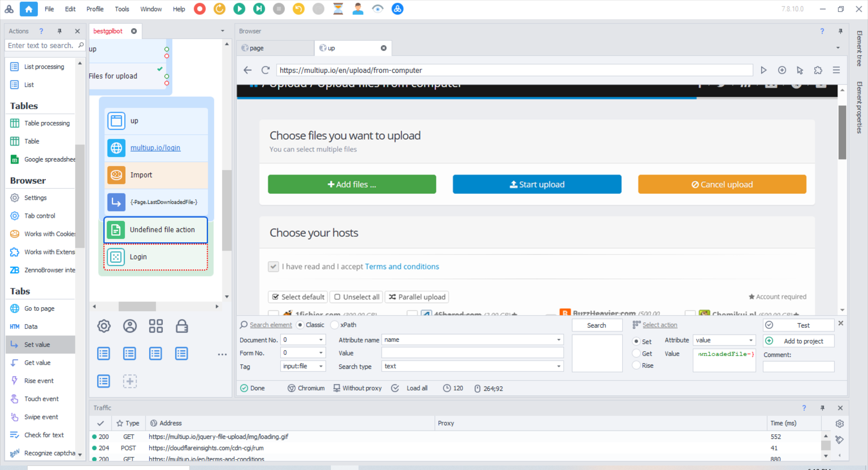Open the Actions panel help question mark

coord(41,31)
